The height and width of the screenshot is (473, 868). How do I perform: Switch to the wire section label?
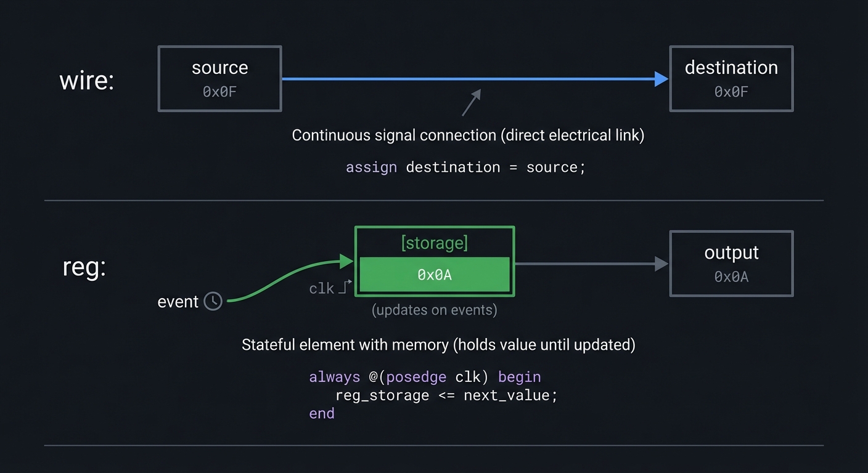click(x=86, y=79)
